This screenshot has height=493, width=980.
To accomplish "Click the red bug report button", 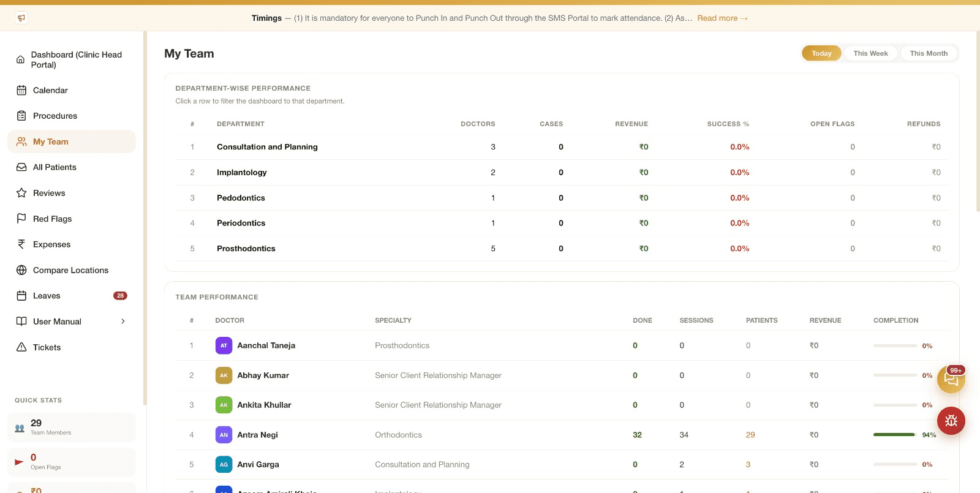I will coord(951,421).
